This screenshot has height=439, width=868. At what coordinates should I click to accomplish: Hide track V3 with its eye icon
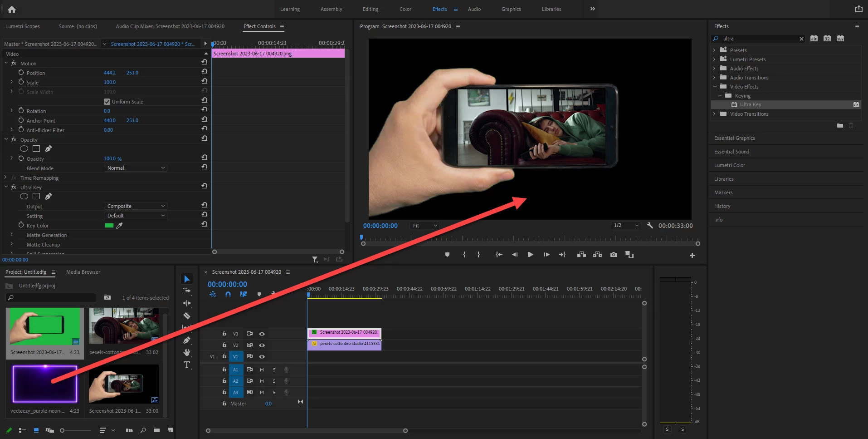(x=262, y=334)
